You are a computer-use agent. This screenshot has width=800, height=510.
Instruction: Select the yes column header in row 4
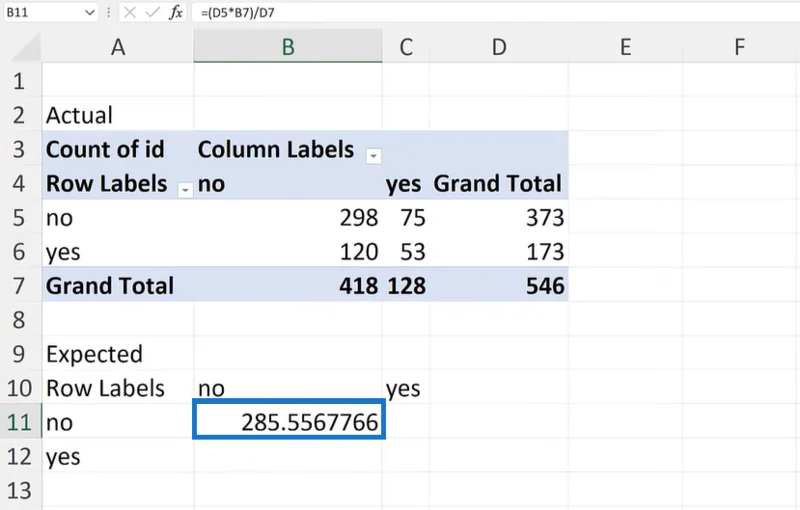[x=406, y=184]
